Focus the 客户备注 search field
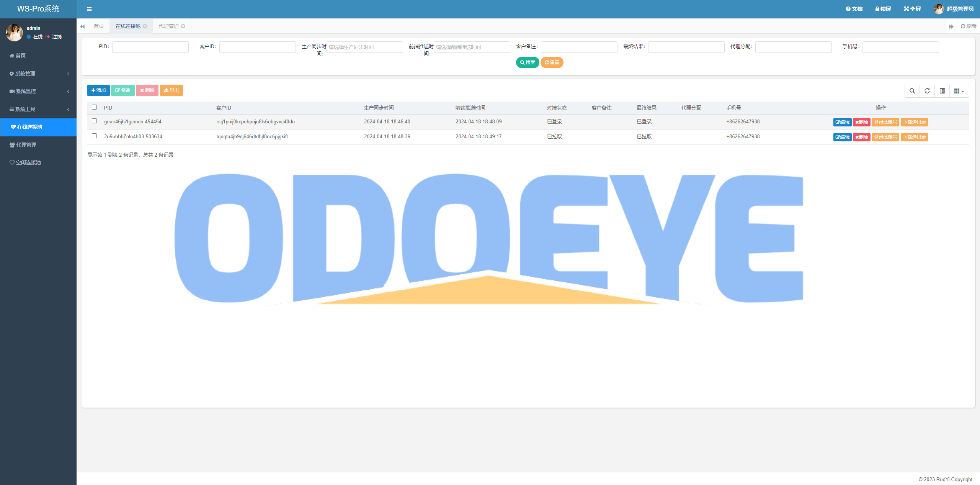The height and width of the screenshot is (485, 980). tap(579, 47)
